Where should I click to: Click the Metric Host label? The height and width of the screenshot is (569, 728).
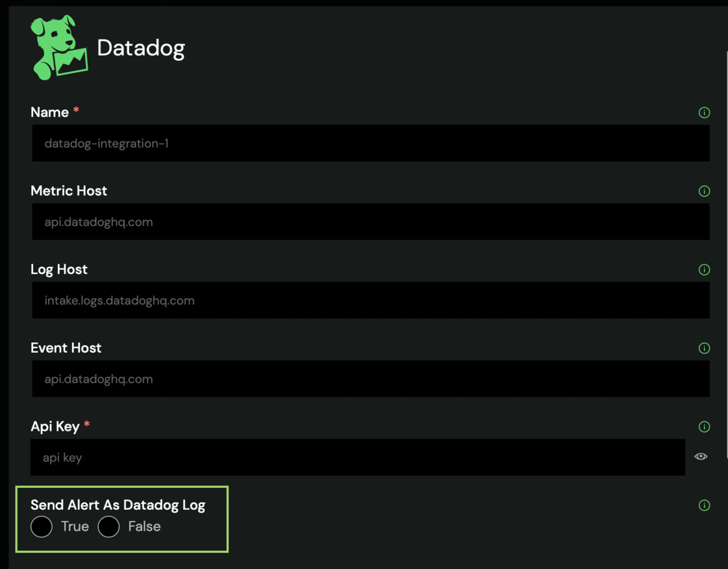(x=69, y=191)
